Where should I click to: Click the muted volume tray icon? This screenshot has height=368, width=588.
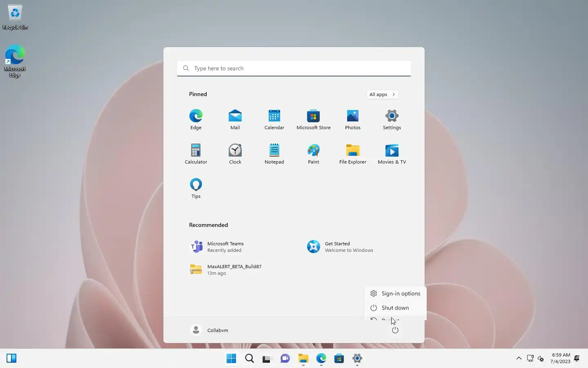point(541,359)
